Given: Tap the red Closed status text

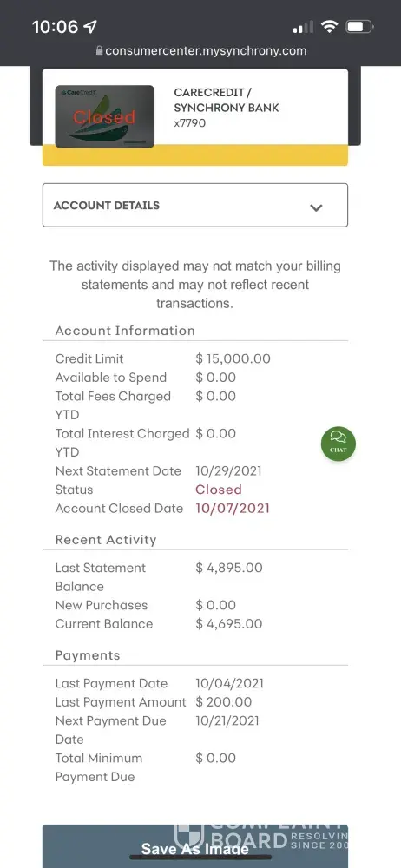Looking at the screenshot, I should click(x=218, y=490).
